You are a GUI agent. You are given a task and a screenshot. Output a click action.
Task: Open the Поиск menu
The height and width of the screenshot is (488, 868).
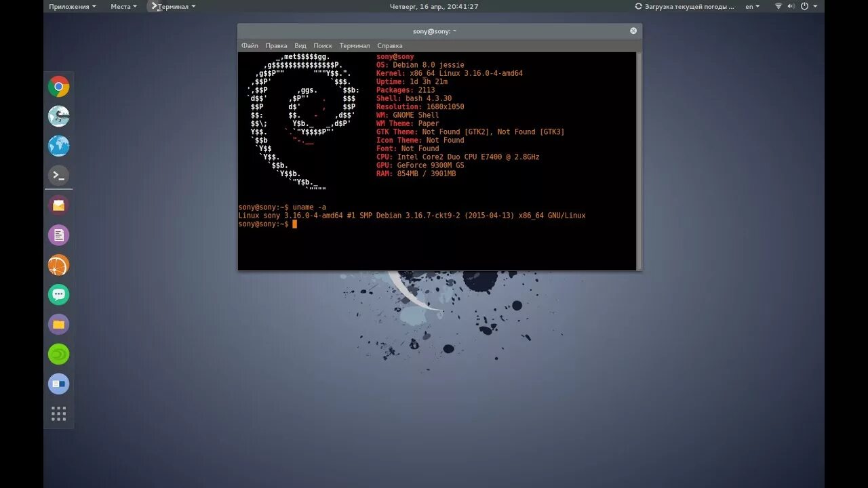[x=323, y=45]
